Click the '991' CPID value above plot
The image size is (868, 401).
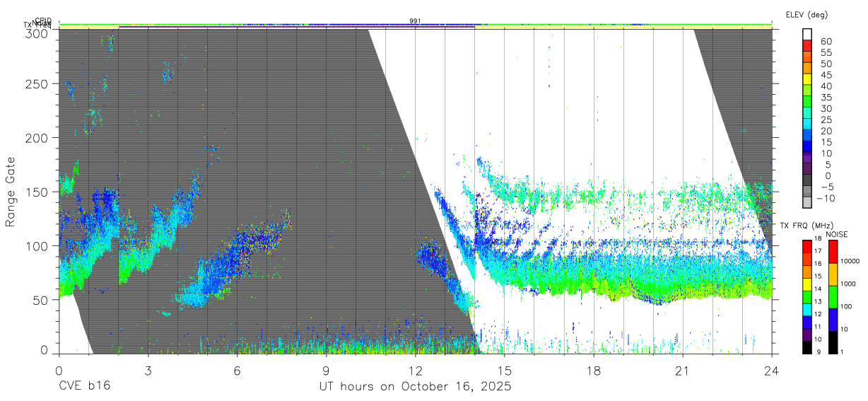point(416,21)
